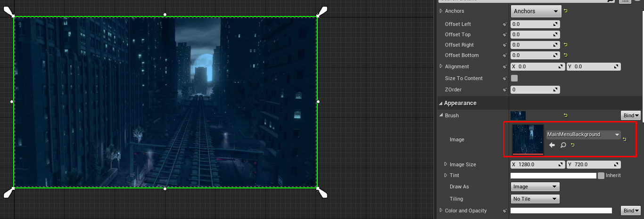Browse to MainMenuBackground asset with magnifier icon
Image resolution: width=644 pixels, height=219 pixels.
(563, 145)
